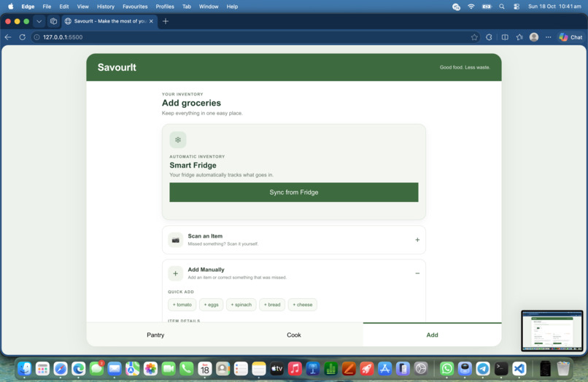Viewport: 588px width, 382px height.
Task: Select the Add tab
Action: tap(432, 335)
